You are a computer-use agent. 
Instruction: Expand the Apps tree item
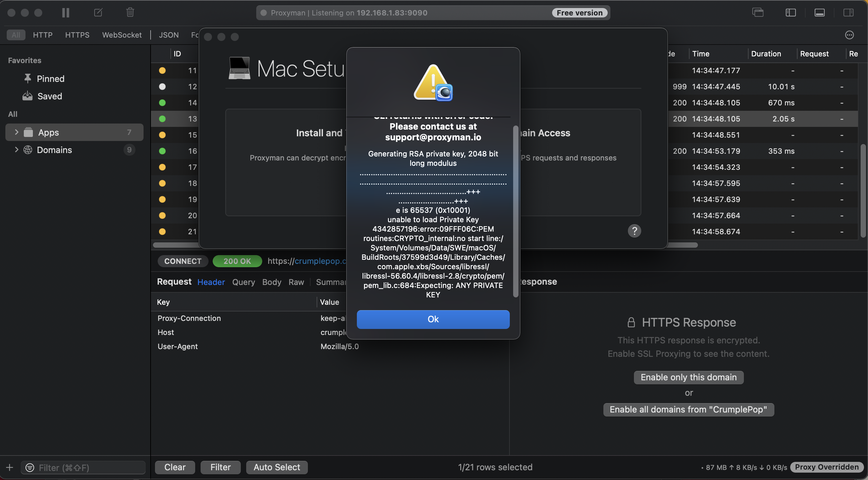tap(16, 132)
